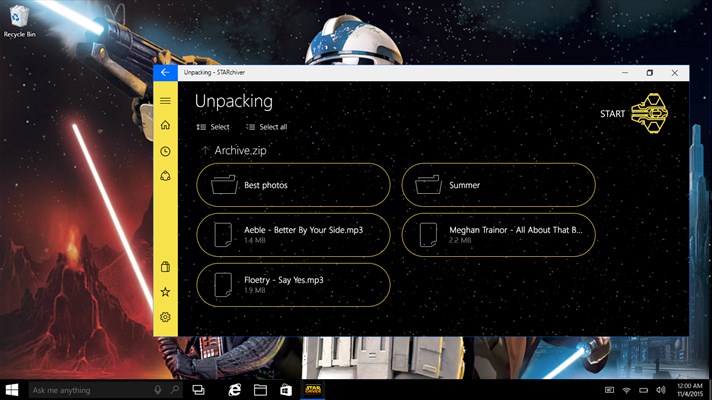This screenshot has height=400, width=712.
Task: Click file icon of Aeble track
Action: click(223, 235)
